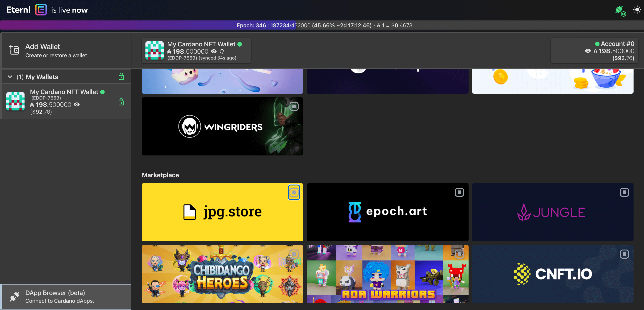Click the square icon on JUNGLE tile

pyautogui.click(x=624, y=192)
